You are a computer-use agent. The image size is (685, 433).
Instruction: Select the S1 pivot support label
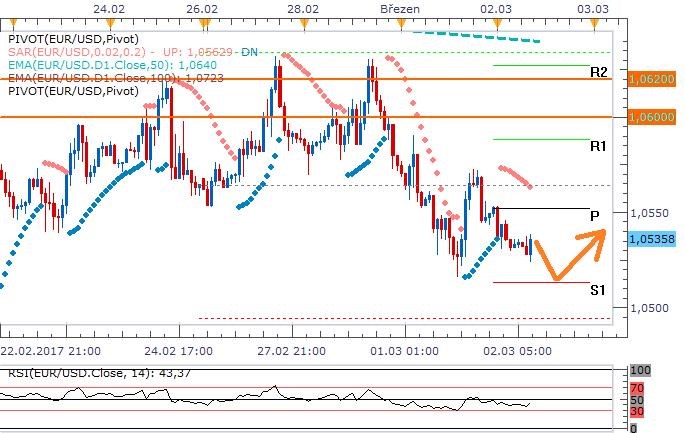(597, 290)
